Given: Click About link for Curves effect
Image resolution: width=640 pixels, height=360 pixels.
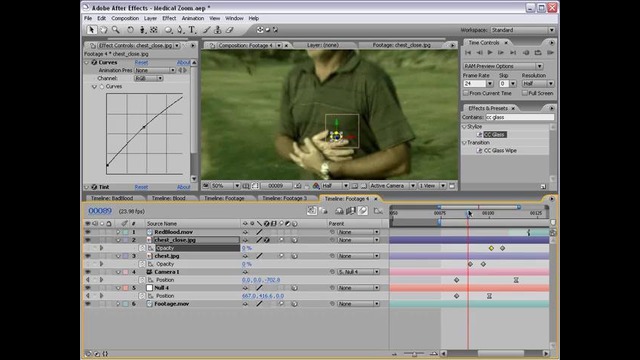Looking at the screenshot, I should [183, 62].
